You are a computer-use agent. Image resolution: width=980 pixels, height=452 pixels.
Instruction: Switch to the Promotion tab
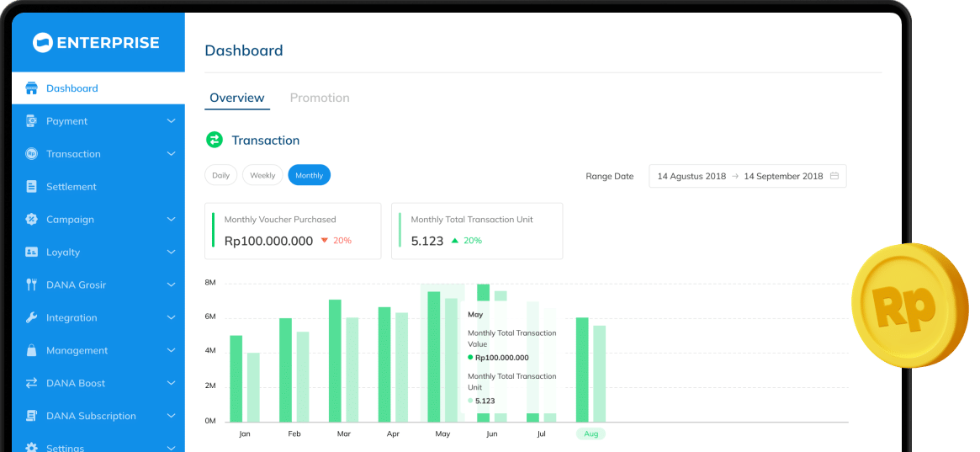pos(320,98)
